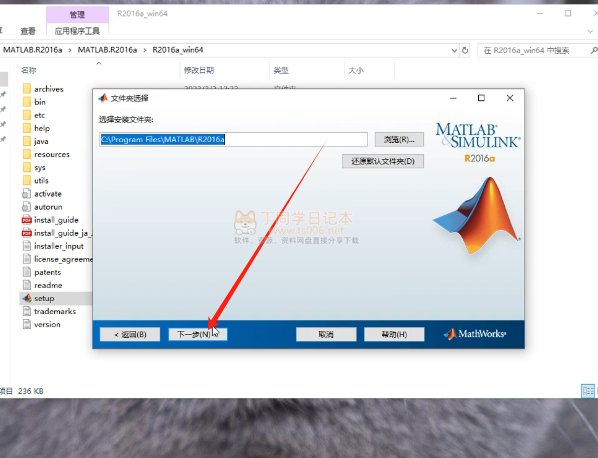Click the 浏览(R)... browse button
Screen dimensions: 598x458
(x=399, y=140)
